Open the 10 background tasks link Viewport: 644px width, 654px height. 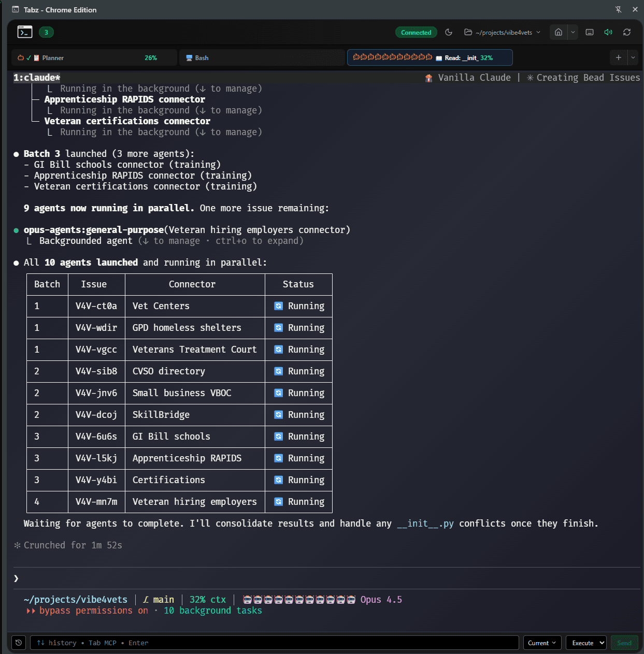coord(213,611)
